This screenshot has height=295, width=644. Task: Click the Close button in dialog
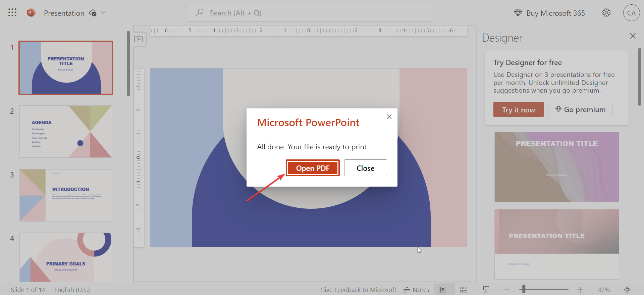365,168
